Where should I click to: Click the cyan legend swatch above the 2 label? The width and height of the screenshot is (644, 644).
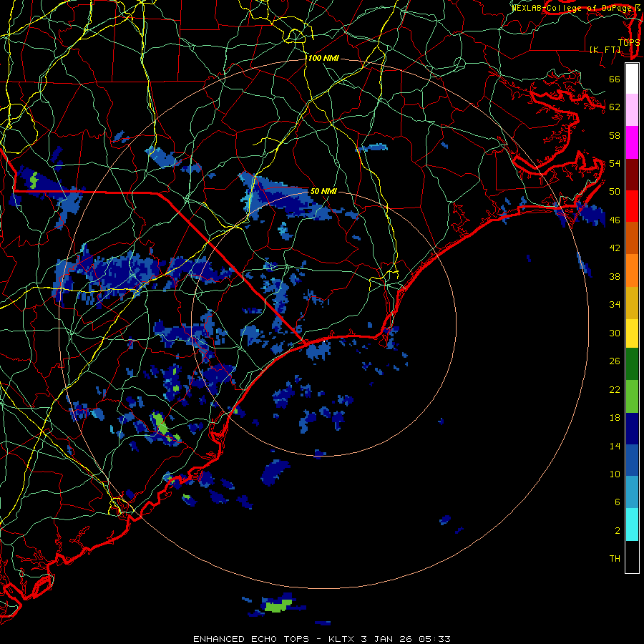click(x=632, y=525)
